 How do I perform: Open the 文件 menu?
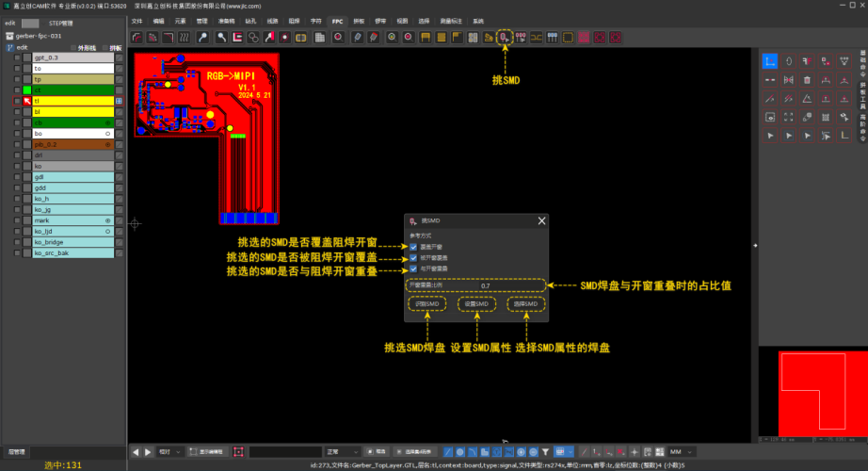point(137,22)
